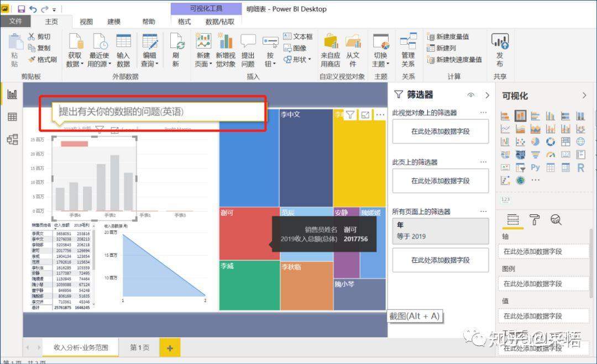The height and width of the screenshot is (364, 597).
Task: Switch to the 第1页 page tab
Action: pyautogui.click(x=139, y=347)
